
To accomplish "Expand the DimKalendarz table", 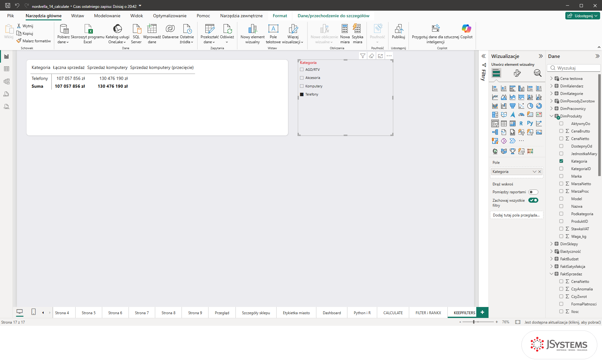I will click(x=552, y=86).
